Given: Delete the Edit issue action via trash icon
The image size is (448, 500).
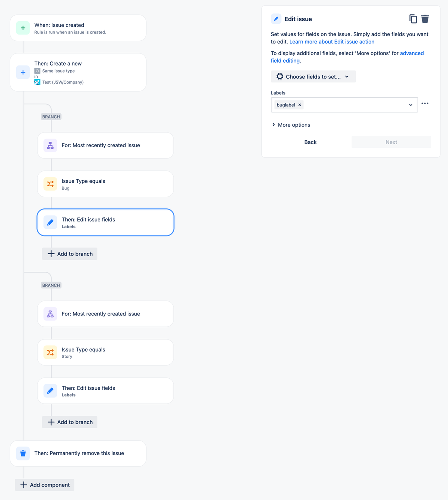Looking at the screenshot, I should [426, 18].
